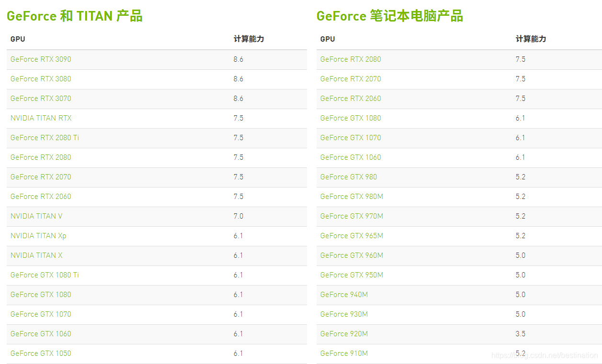
Task: Open the GeForce GTX 980M link
Action: pos(352,197)
